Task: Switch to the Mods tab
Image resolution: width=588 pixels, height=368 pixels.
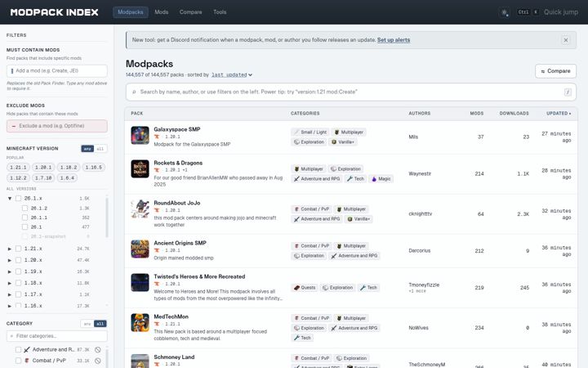Action: coord(161,12)
